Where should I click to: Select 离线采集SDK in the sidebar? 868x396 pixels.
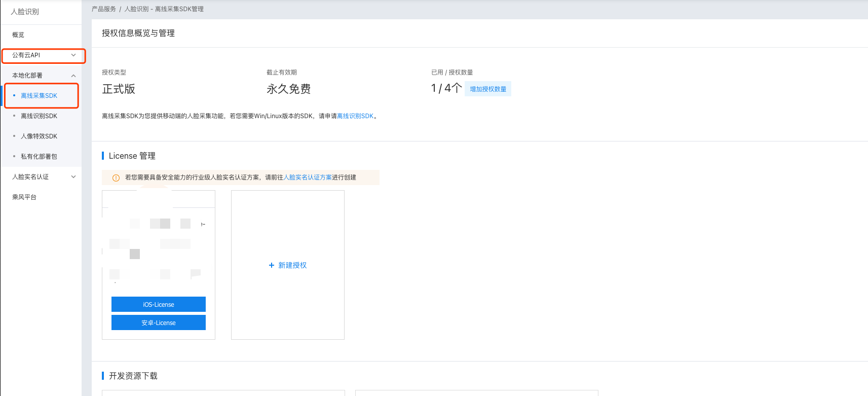(x=39, y=96)
